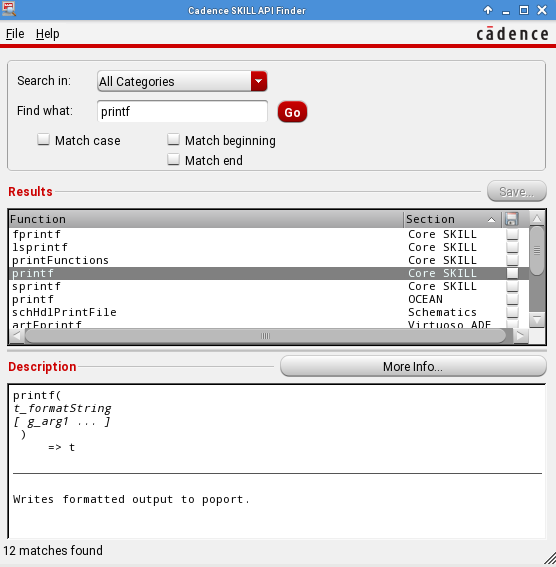Enable the Match beginning checkbox
This screenshot has height=567, width=556.
[x=174, y=139]
